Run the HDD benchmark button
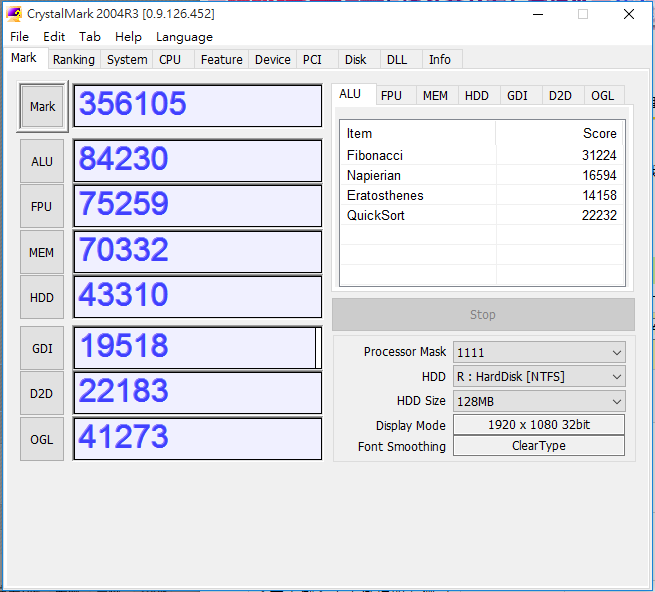 coord(42,297)
